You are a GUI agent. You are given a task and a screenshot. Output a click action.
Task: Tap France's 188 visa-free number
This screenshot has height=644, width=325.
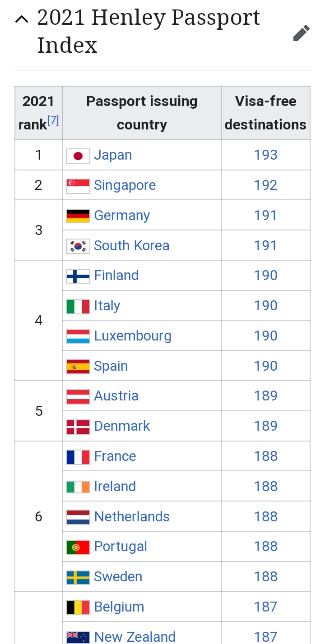[x=265, y=456]
